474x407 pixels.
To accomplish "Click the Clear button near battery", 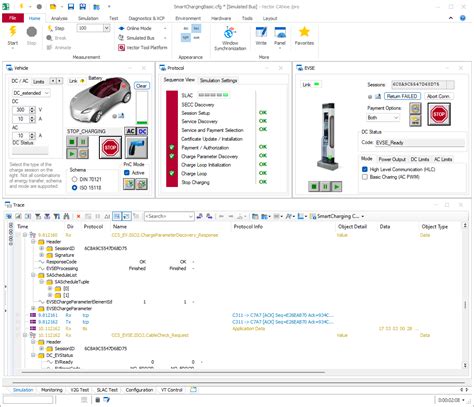I will [x=141, y=86].
